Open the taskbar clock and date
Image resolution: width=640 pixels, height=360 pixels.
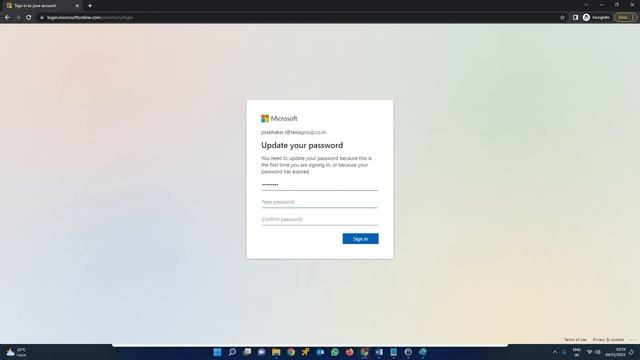616,352
